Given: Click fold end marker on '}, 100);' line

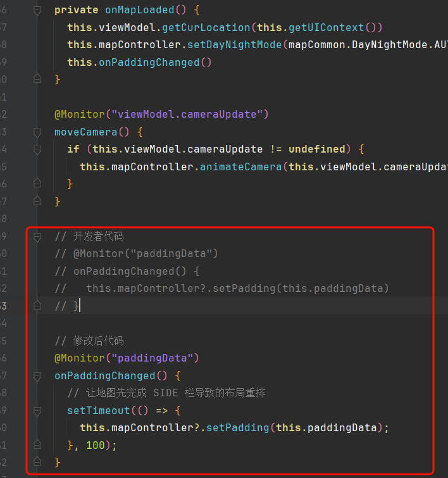Looking at the screenshot, I should [x=37, y=445].
